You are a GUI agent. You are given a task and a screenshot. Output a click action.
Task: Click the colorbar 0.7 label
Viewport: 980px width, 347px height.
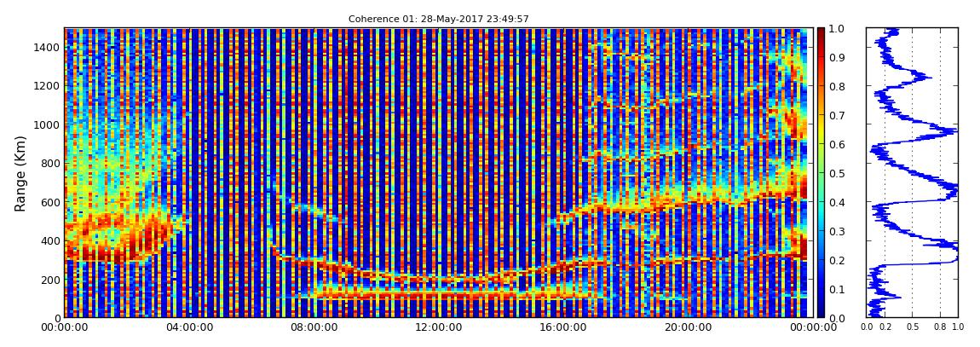click(836, 116)
